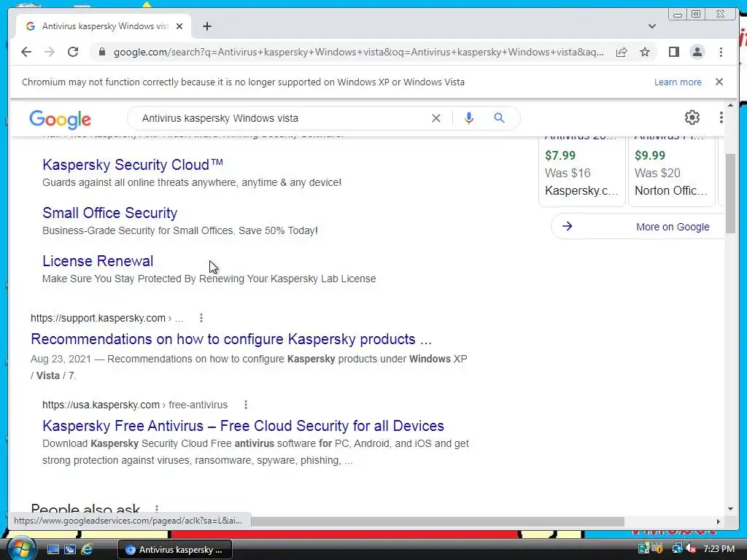Dismiss the Chromium unsupported warning bar
The width and height of the screenshot is (747, 560).
coord(719,82)
